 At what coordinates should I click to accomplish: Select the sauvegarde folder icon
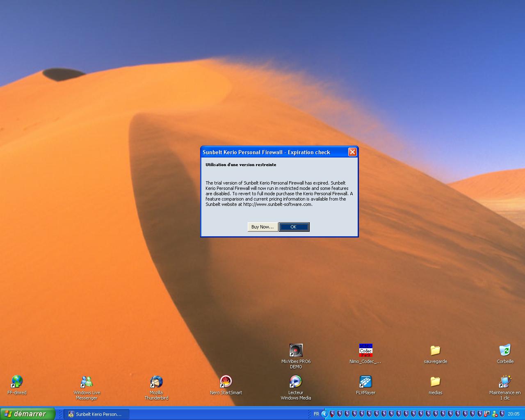[x=435, y=354]
